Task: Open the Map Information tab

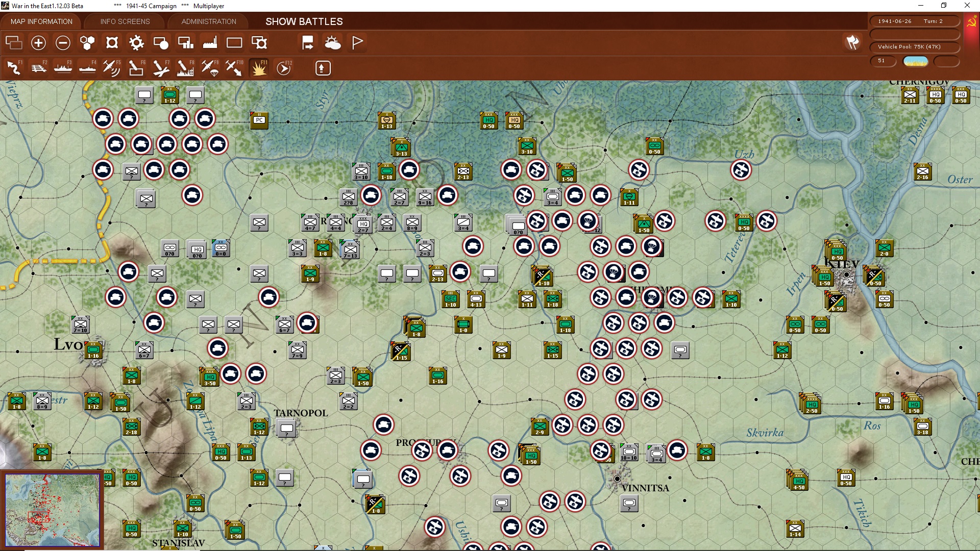Action: (x=41, y=21)
